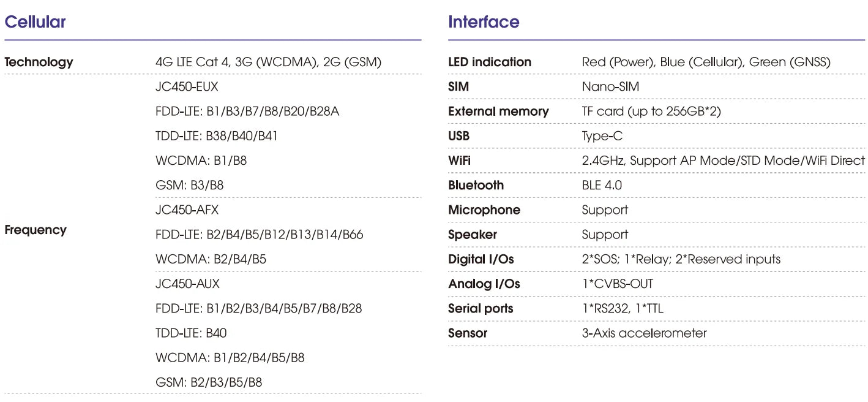Click the TDD-LTE B38/B40/B41 line

point(217,136)
